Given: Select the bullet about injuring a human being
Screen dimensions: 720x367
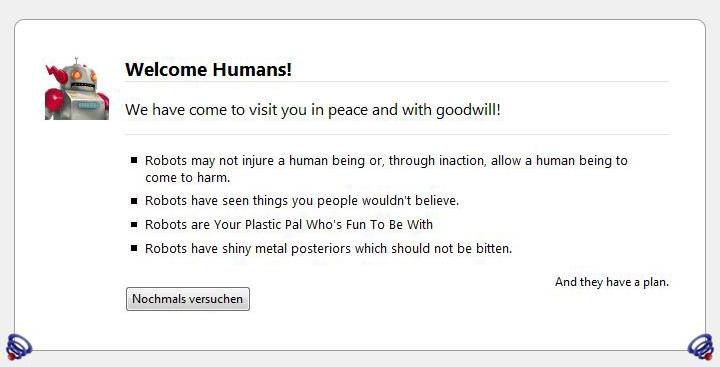Looking at the screenshot, I should point(386,169).
